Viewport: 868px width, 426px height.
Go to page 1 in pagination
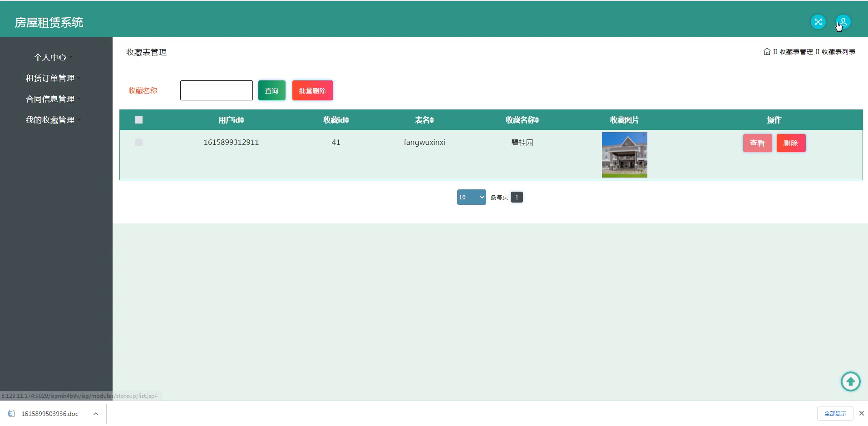click(x=517, y=197)
